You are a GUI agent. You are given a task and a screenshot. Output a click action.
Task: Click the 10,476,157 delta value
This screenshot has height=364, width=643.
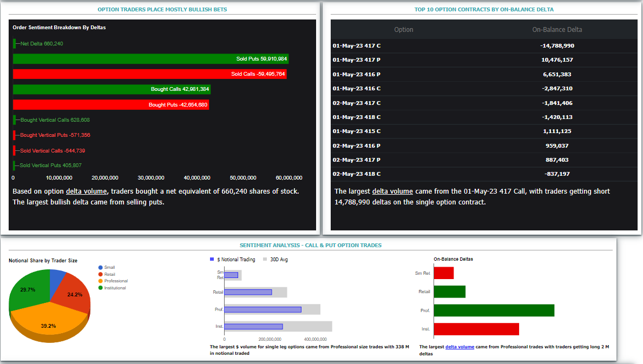click(x=557, y=60)
